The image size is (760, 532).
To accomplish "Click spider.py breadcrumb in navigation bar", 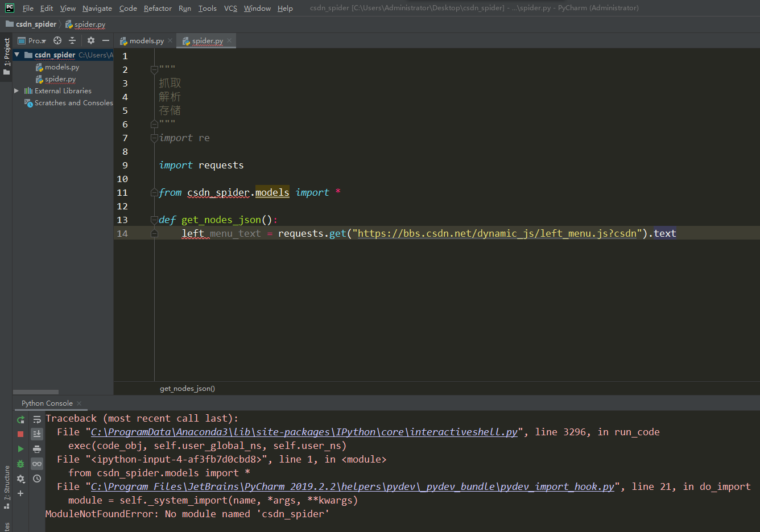I will coord(85,24).
